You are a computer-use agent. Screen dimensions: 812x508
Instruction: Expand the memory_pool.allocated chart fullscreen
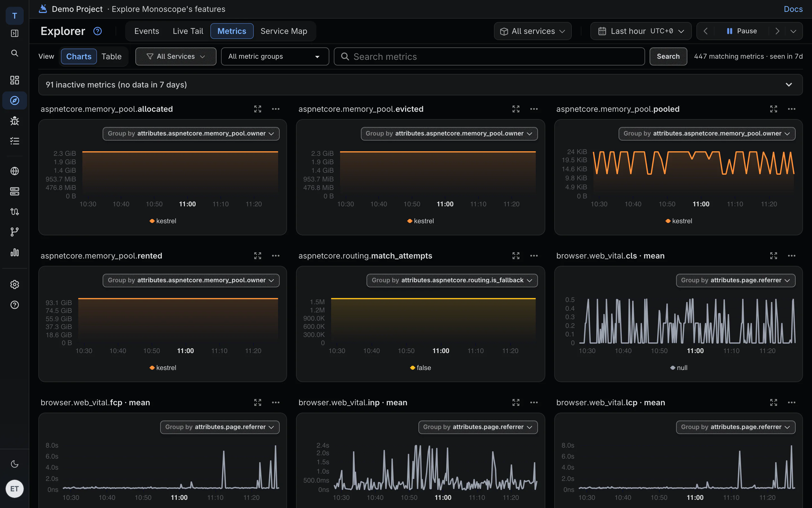click(x=257, y=109)
